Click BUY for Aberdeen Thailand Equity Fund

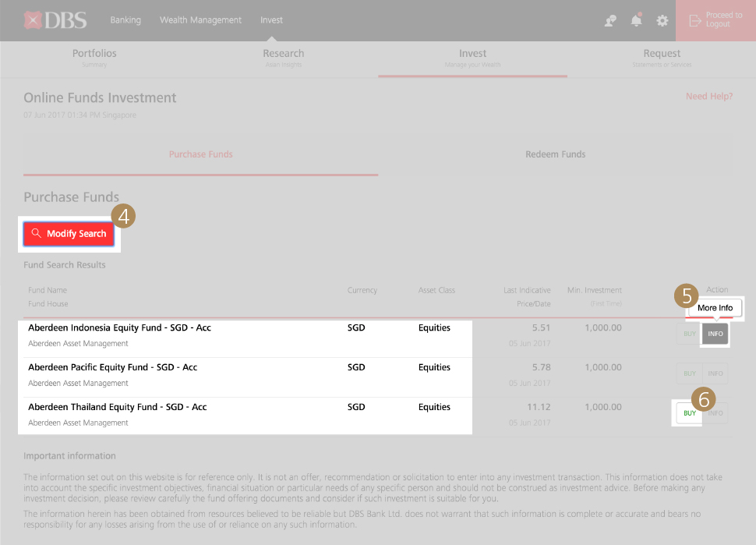click(x=690, y=413)
